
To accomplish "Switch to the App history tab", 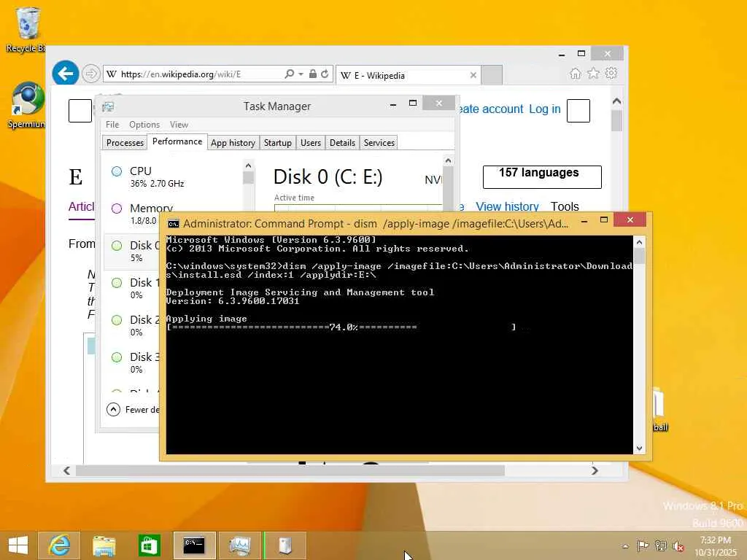I will (233, 143).
